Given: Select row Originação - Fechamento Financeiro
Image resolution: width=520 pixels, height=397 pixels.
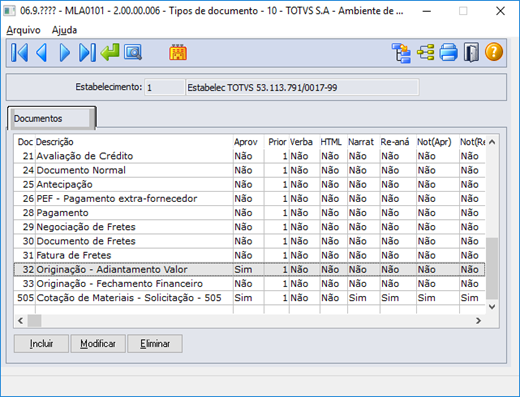Looking at the screenshot, I should click(249, 284).
